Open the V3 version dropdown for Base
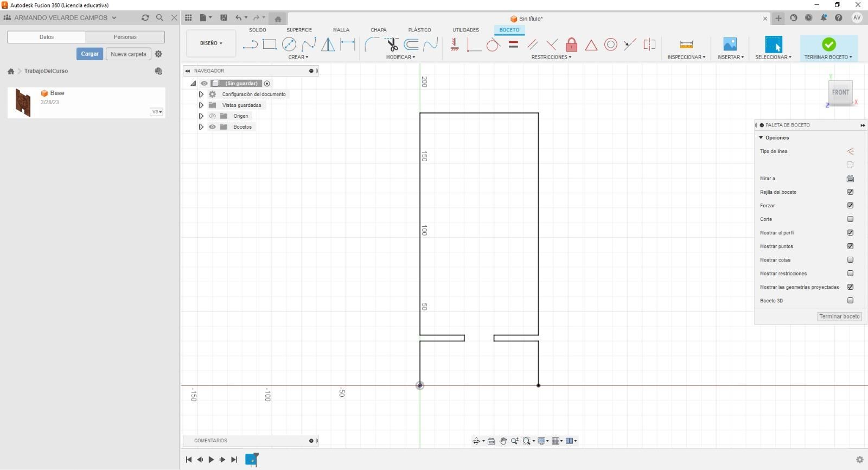868x470 pixels. click(157, 112)
